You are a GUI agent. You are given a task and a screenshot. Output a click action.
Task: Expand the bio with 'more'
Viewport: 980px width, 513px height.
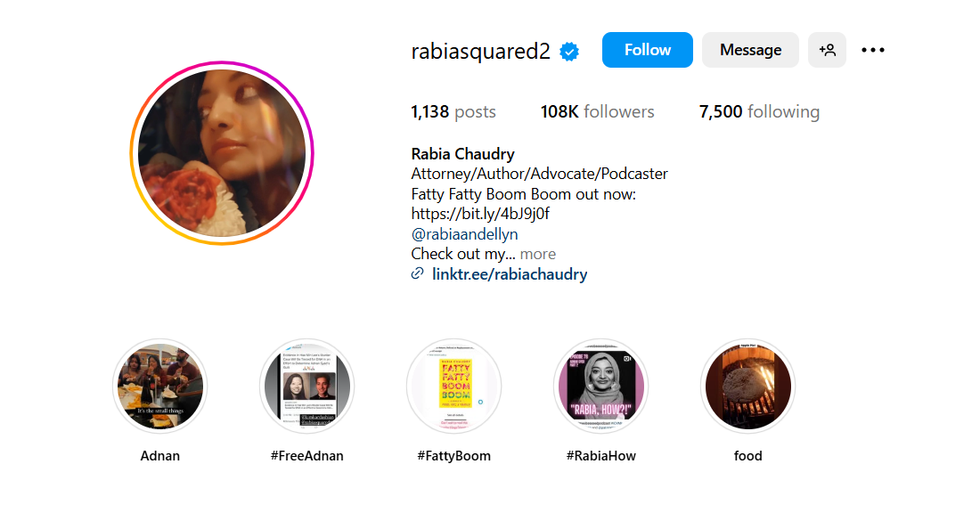pos(537,254)
